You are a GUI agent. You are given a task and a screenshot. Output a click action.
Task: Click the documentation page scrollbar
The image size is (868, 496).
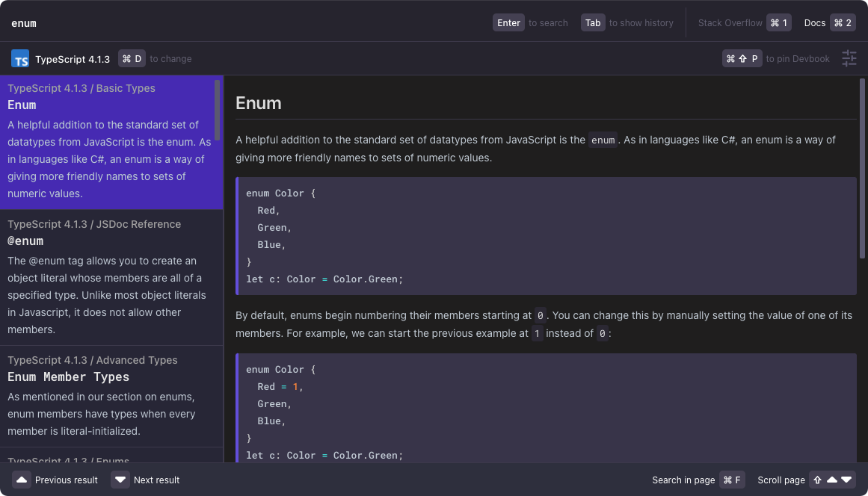(x=862, y=168)
